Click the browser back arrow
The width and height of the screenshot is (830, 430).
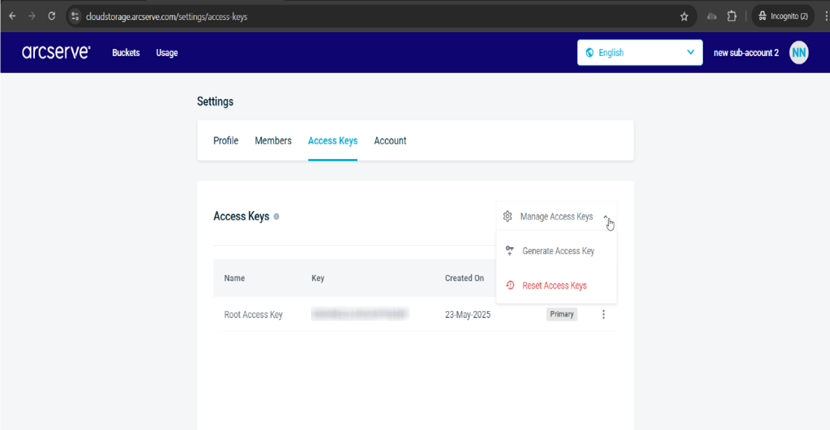pyautogui.click(x=12, y=16)
